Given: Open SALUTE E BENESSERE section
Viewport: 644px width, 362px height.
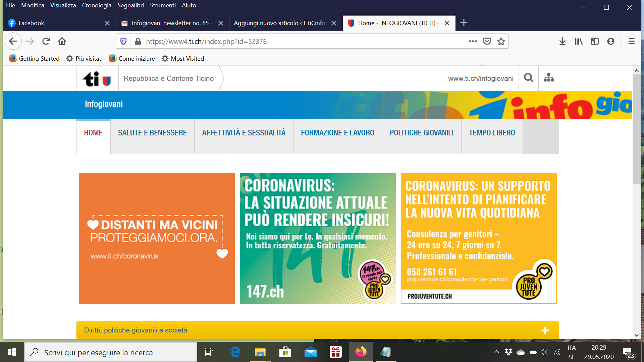Looking at the screenshot, I should coord(152,133).
